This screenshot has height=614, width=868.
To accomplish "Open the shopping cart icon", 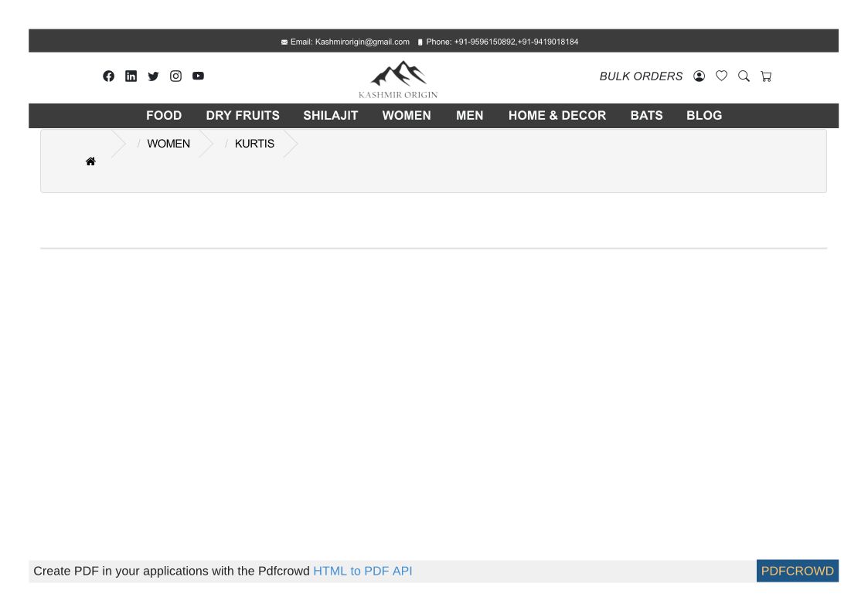I will [766, 76].
